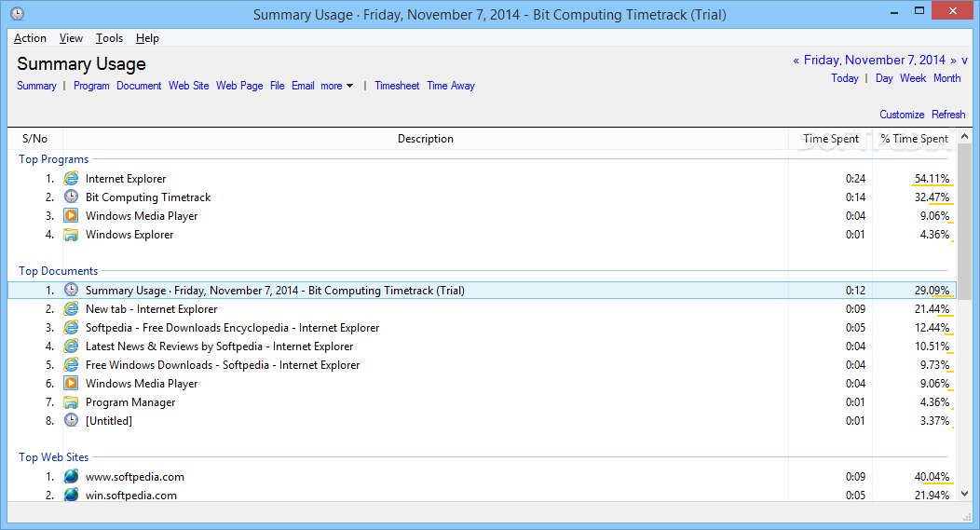Viewport: 980px width, 530px height.
Task: Click the Description column header
Action: [426, 139]
